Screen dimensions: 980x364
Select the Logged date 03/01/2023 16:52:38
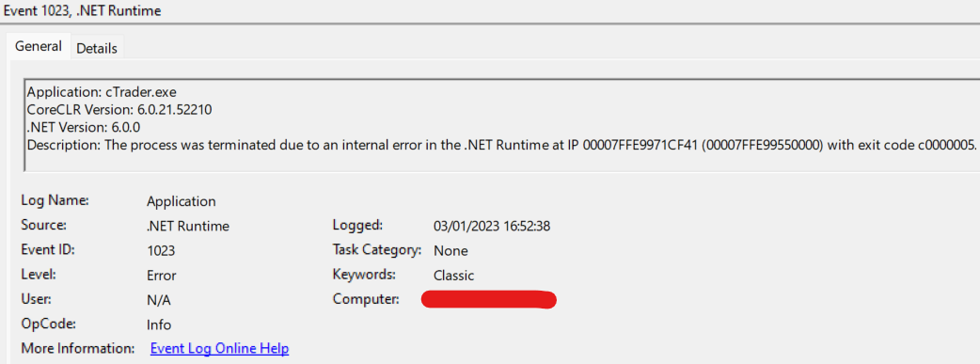(x=492, y=227)
